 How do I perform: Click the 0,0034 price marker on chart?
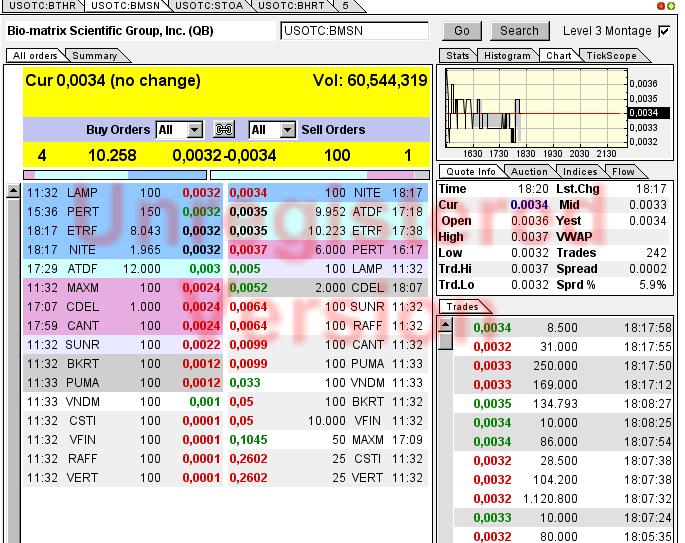pyautogui.click(x=648, y=113)
